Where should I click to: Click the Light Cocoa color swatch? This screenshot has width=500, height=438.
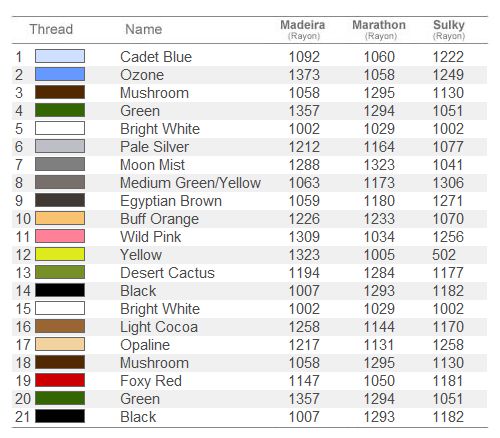[60, 326]
